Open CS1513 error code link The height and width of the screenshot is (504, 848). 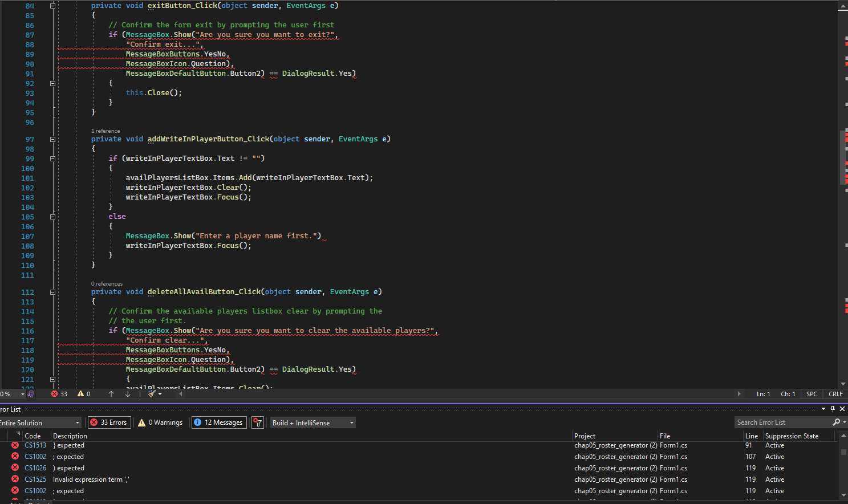(x=35, y=445)
